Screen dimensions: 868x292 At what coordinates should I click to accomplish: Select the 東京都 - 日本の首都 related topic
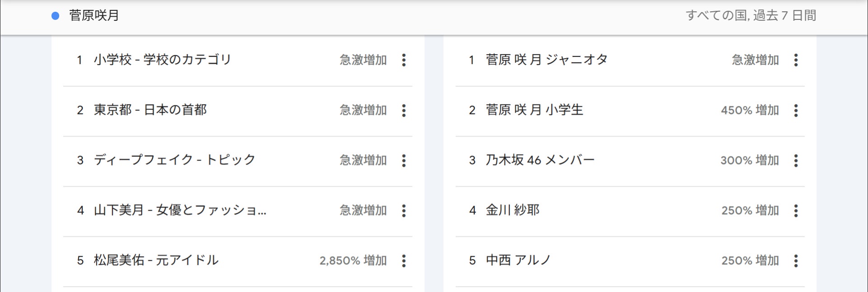tap(150, 110)
